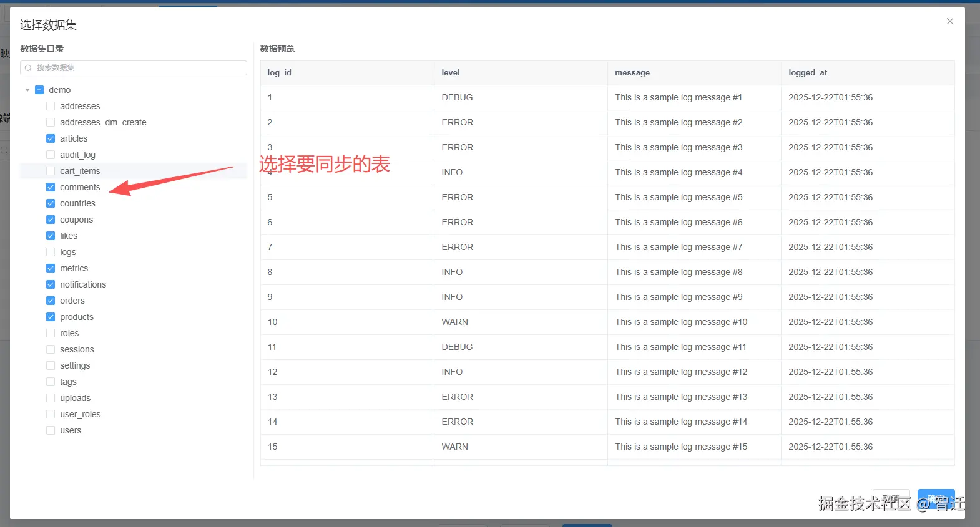Click 'This is a sample log message #2' cell
The height and width of the screenshot is (527, 980).
tap(694, 122)
